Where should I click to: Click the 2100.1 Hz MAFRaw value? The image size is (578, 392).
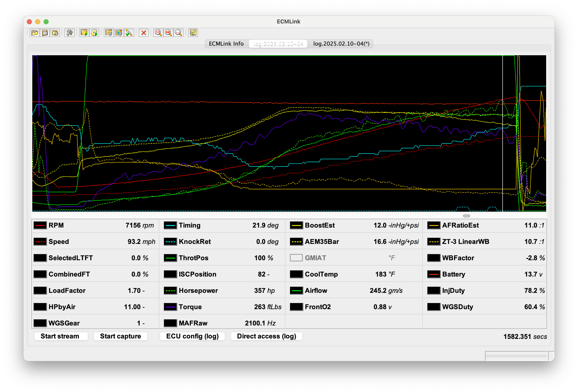[x=260, y=323]
